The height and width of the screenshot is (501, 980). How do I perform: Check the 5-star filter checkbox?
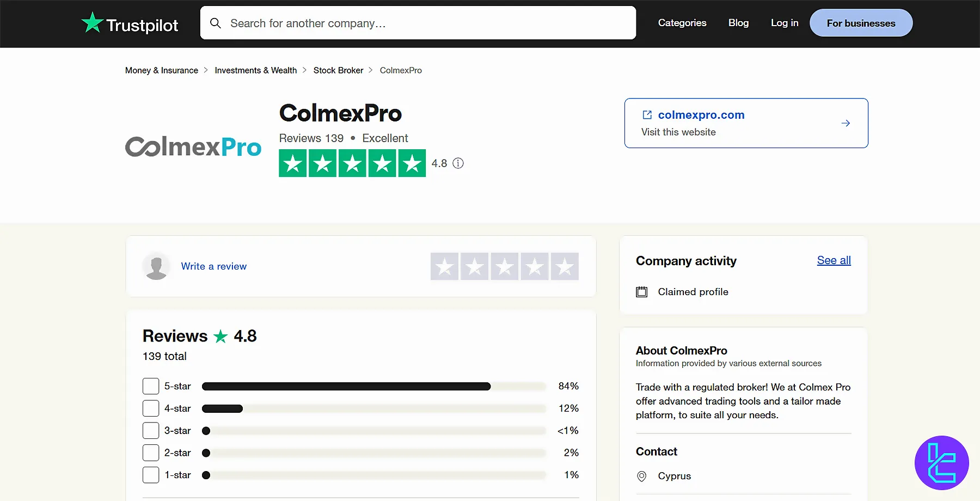coord(151,386)
